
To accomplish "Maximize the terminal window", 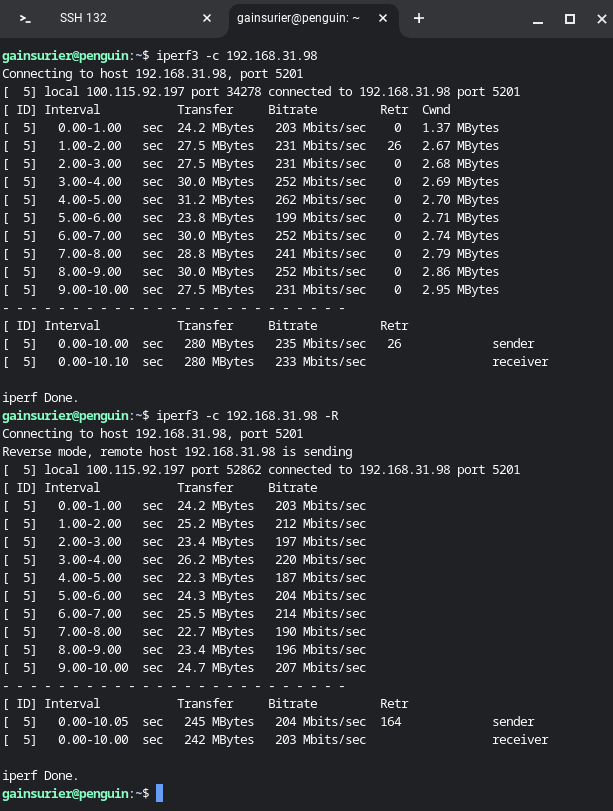I will 570,18.
